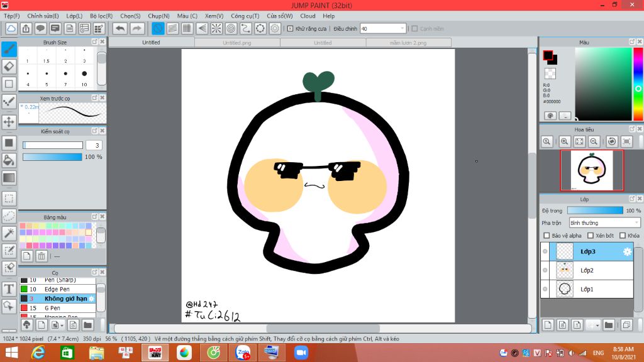Click the speech bubble icon in toolbar
Screen dimensions: 644x362
click(x=40, y=28)
